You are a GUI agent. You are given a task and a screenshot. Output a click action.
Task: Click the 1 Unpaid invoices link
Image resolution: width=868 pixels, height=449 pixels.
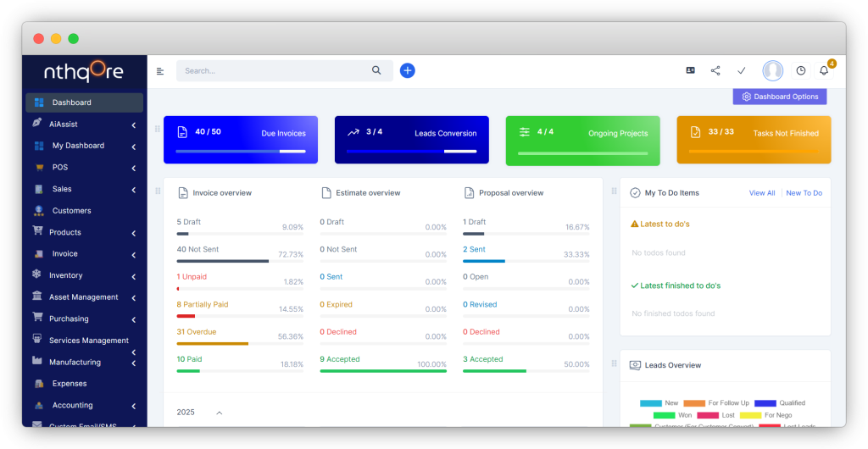tap(192, 276)
